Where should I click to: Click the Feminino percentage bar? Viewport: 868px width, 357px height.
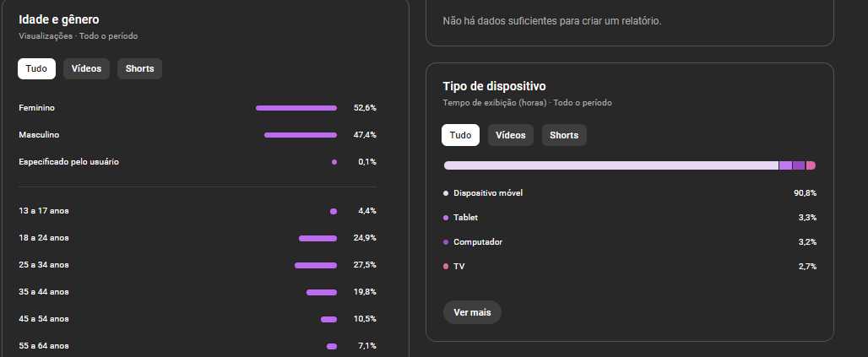[x=296, y=108]
